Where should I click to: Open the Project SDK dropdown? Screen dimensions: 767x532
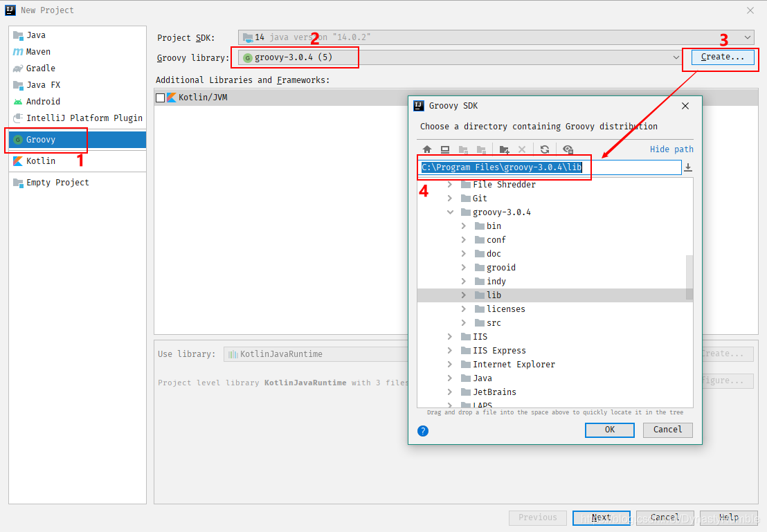tap(746, 37)
